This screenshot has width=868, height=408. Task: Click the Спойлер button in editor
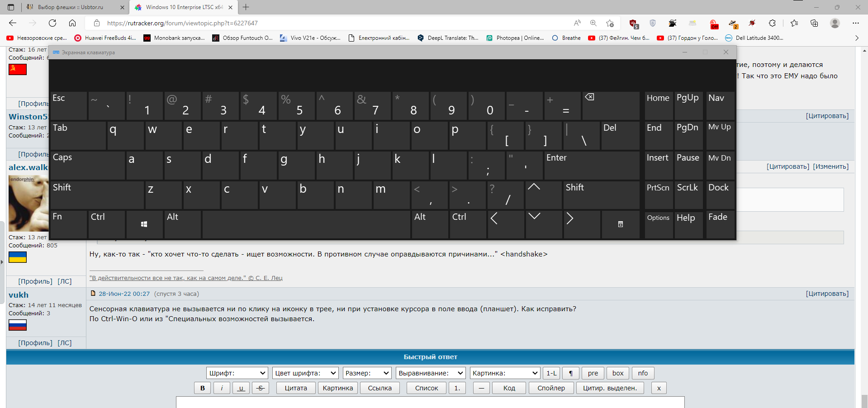pos(551,388)
